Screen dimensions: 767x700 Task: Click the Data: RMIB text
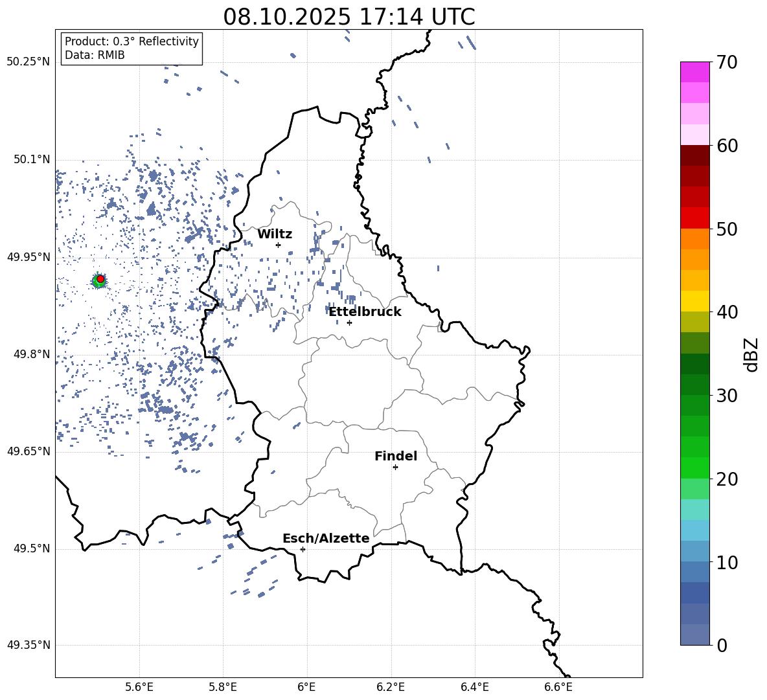pos(95,55)
